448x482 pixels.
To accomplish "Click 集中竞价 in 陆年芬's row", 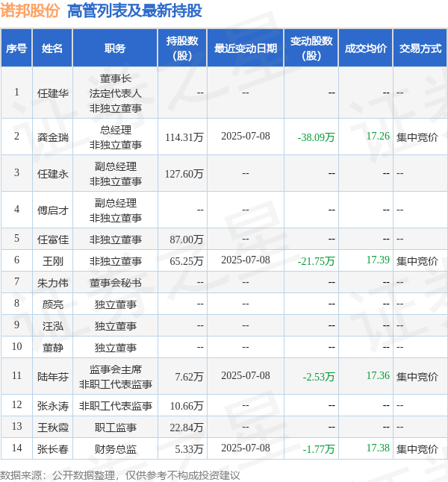I will 417,377.
